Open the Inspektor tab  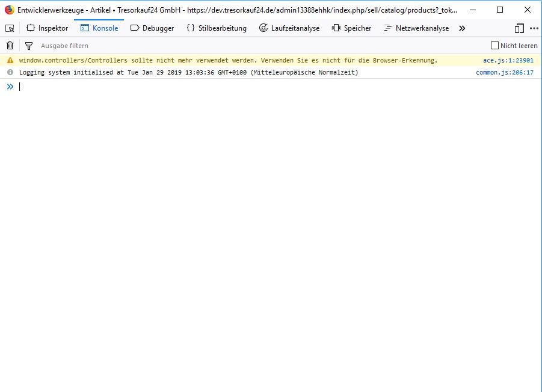click(48, 28)
